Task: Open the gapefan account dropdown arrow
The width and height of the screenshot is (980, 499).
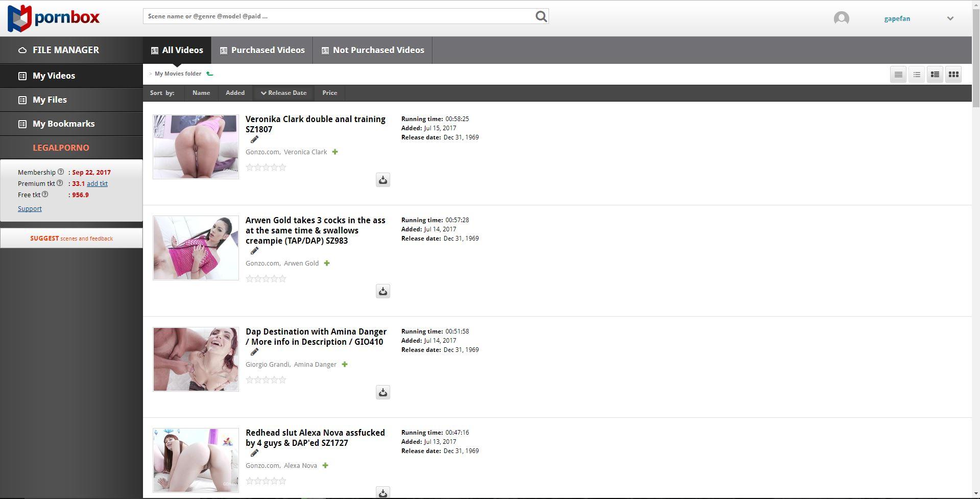Action: [950, 18]
